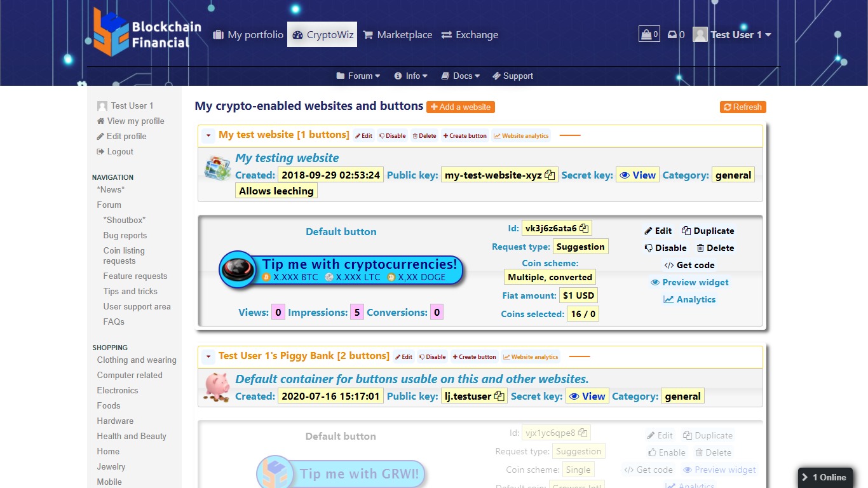Click the shopping cart icon in header
This screenshot has height=488, width=868.
[x=649, y=34]
